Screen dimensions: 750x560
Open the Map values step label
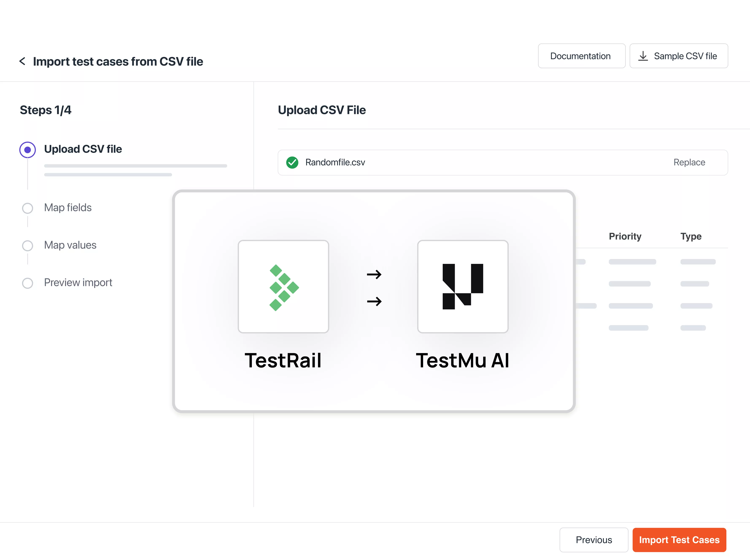click(70, 245)
